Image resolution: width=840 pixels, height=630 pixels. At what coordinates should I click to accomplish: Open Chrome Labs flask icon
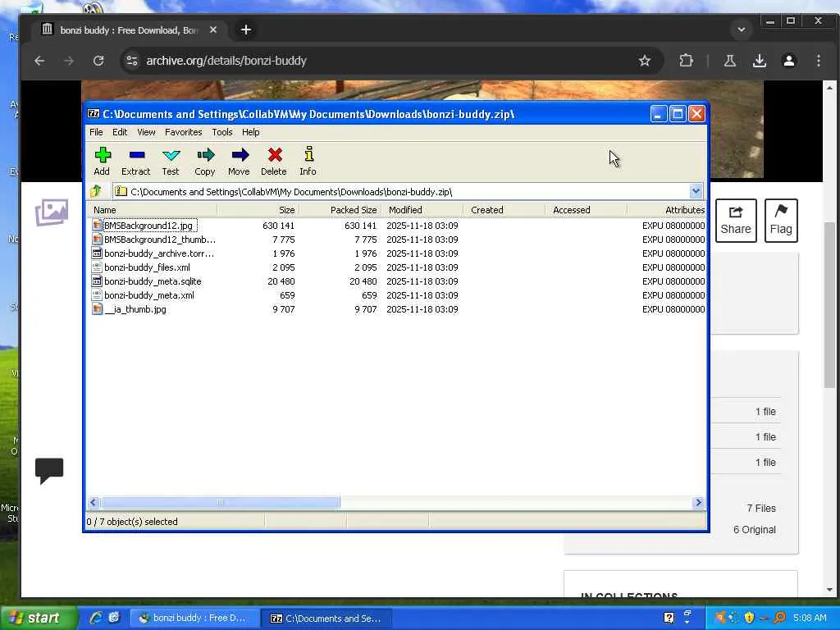pos(729,61)
